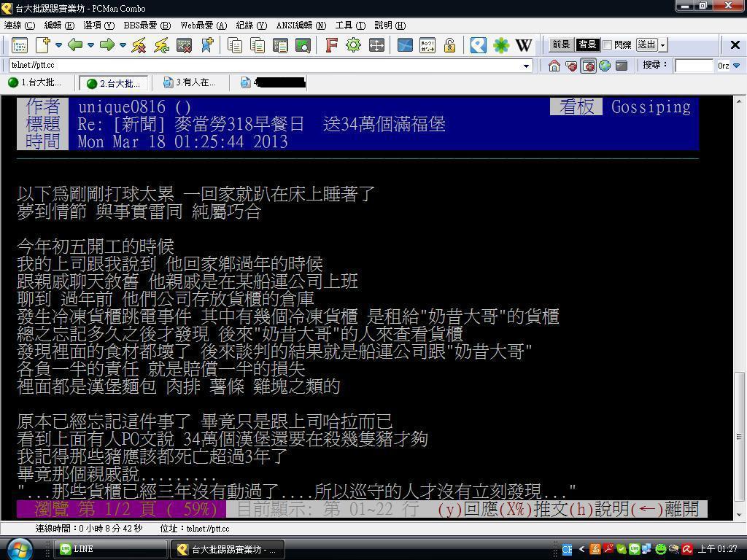Switch to tab 2.台大批...
Screen dimensions: 747x560
coord(114,83)
